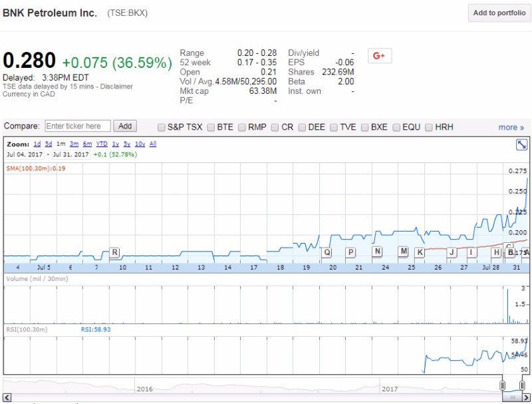Viewport: 532px width, 404px height.
Task: Click the Google+ share button
Action: coord(380,56)
